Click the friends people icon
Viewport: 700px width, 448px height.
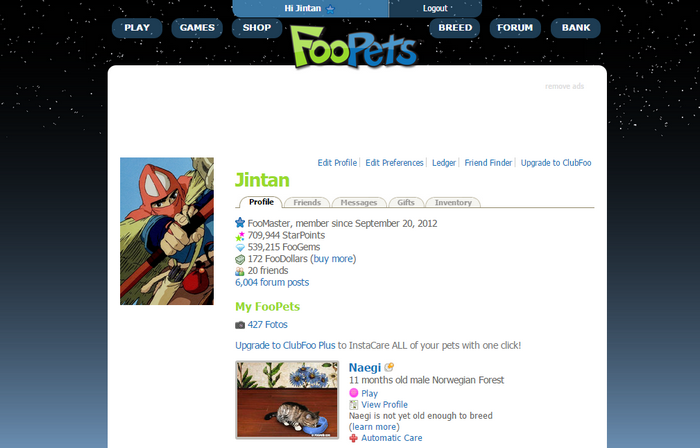240,271
